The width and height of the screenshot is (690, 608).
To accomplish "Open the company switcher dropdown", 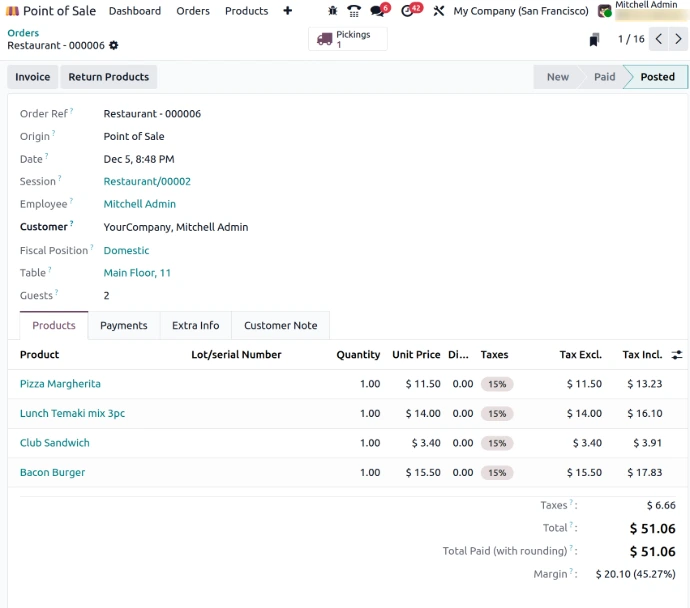I will click(520, 11).
